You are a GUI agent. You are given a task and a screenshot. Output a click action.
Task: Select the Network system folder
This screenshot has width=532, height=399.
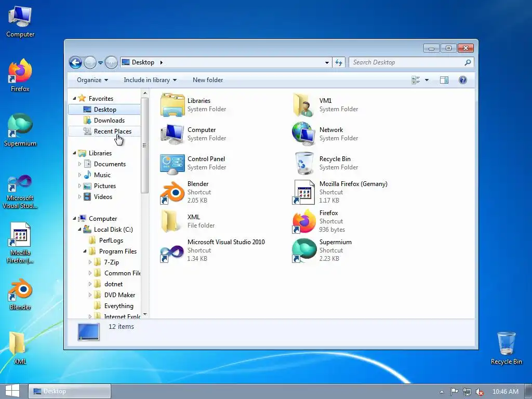click(x=325, y=134)
